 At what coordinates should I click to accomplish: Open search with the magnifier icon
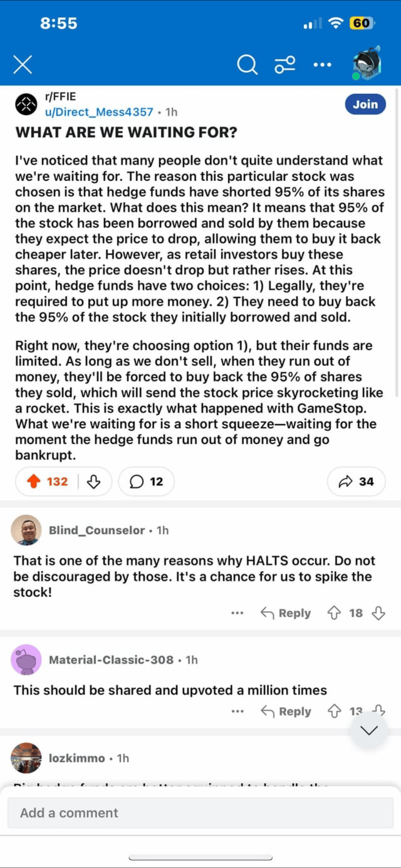(x=247, y=64)
